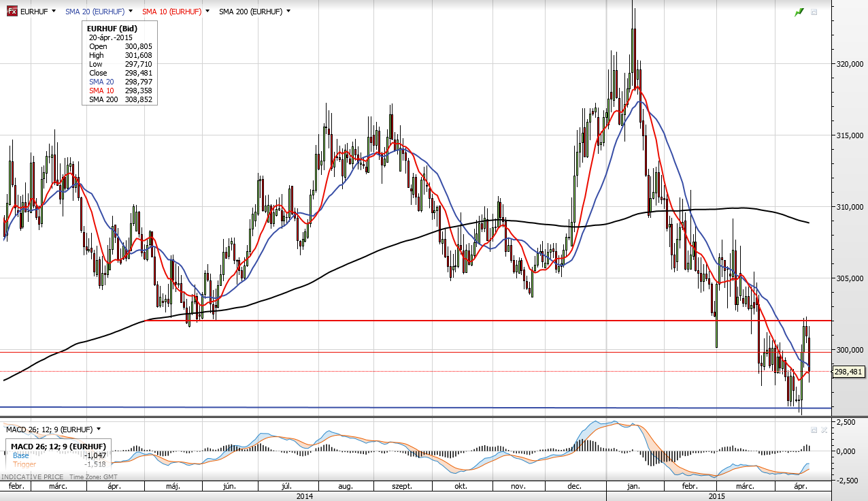The image size is (868, 501).
Task: Click the Low value 297,710
Action: (x=139, y=64)
